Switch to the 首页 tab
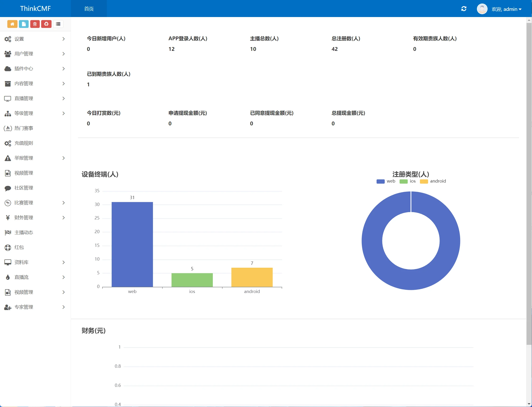The width and height of the screenshot is (532, 407). coord(89,9)
